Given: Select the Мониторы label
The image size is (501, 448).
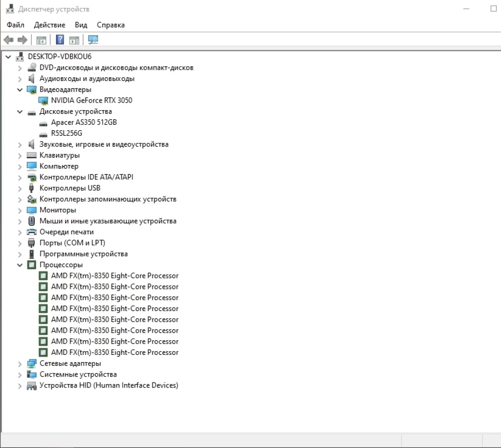Looking at the screenshot, I should pos(58,210).
